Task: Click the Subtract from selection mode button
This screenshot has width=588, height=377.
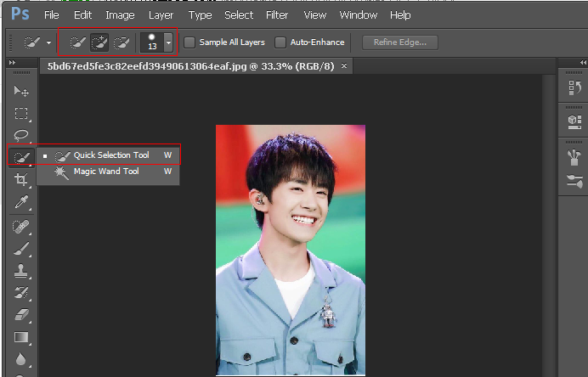Action: [x=122, y=42]
